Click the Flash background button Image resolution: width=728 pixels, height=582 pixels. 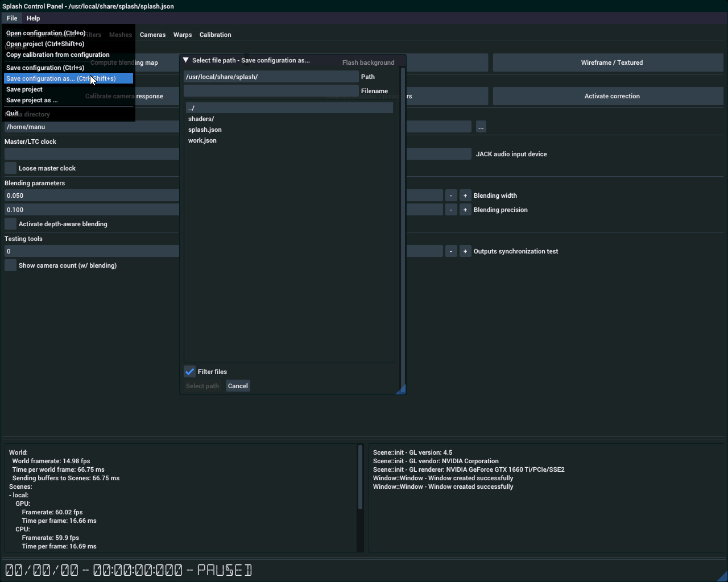pos(368,63)
